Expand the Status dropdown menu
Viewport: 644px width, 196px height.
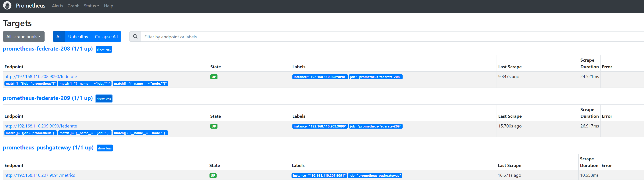(x=92, y=6)
